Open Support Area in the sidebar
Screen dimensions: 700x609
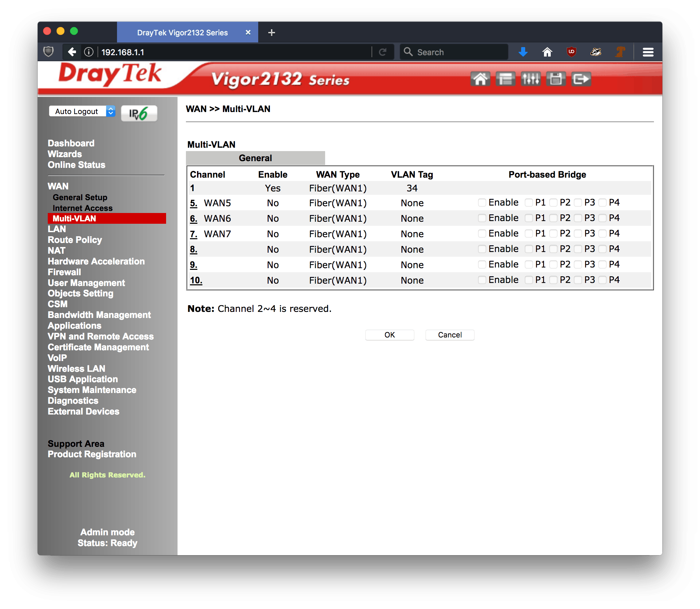click(76, 443)
